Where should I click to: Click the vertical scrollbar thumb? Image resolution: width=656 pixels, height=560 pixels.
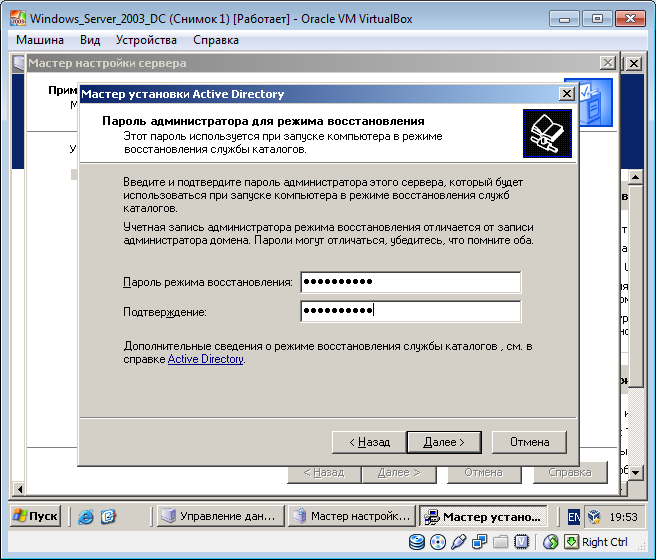(636, 286)
